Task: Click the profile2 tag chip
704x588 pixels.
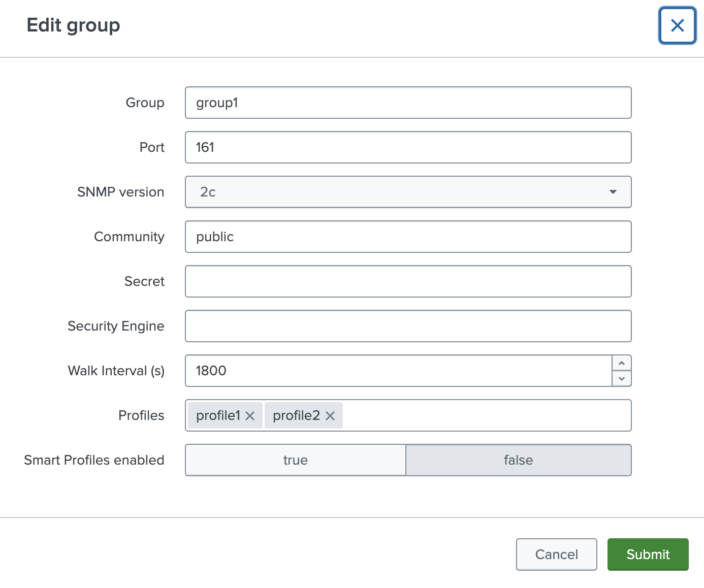Action: tap(297, 415)
